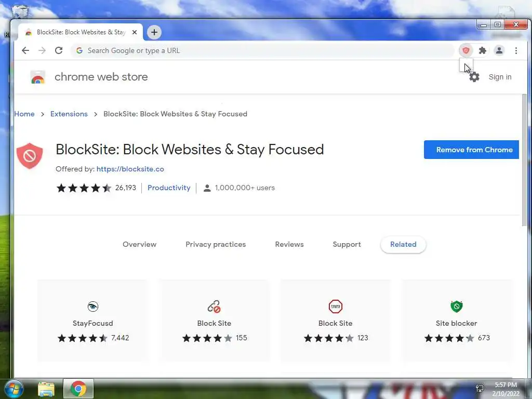Open a new tab with plus button
The image size is (532, 399).
[154, 32]
